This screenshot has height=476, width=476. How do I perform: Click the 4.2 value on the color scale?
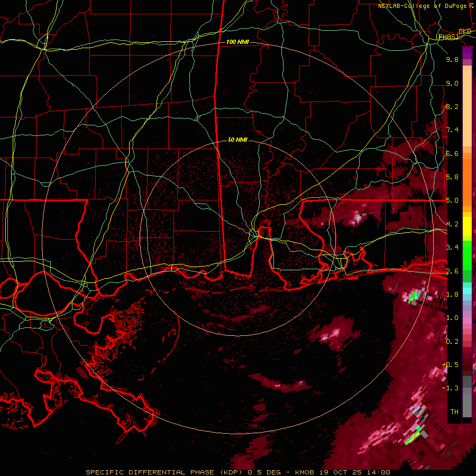(x=452, y=224)
